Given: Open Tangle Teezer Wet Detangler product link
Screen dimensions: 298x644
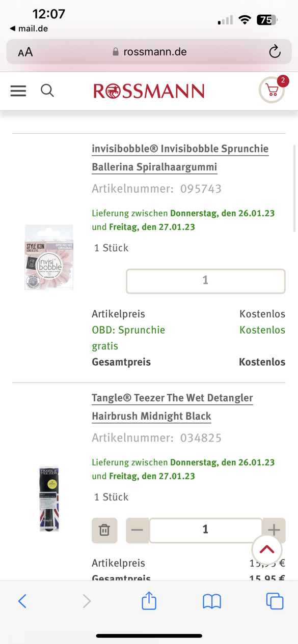Looking at the screenshot, I should pos(172,407).
